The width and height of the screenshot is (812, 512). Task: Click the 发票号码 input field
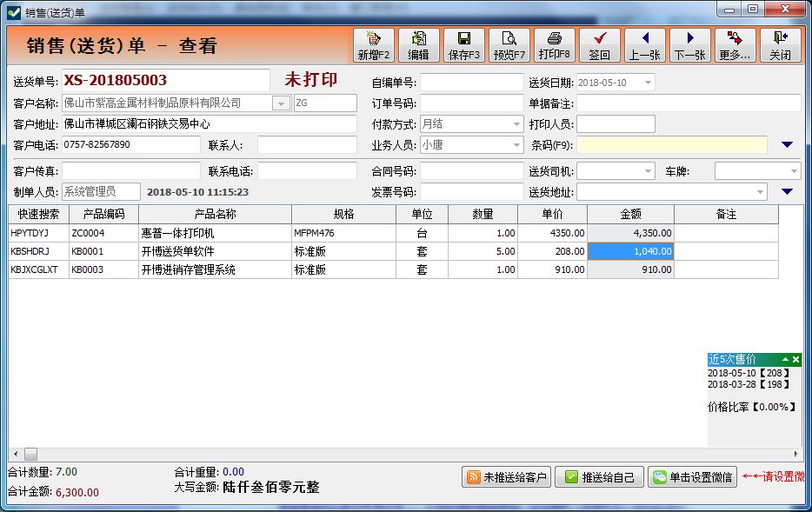click(x=472, y=192)
